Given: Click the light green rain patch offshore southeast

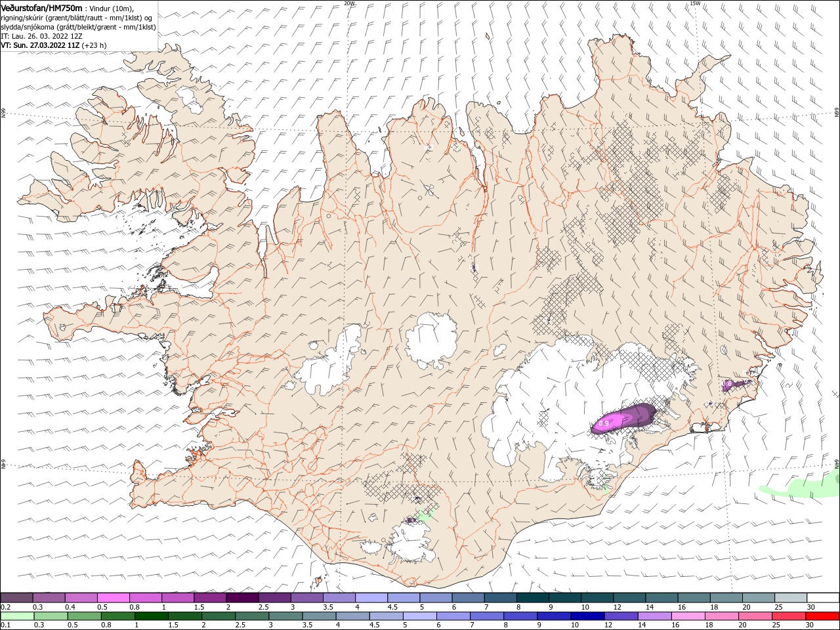Looking at the screenshot, I should pyautogui.click(x=799, y=485).
